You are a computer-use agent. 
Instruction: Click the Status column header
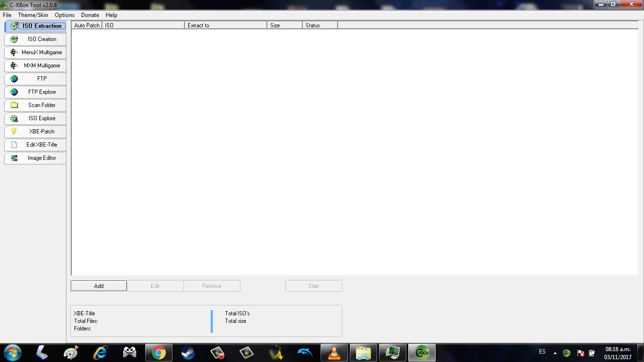[320, 25]
